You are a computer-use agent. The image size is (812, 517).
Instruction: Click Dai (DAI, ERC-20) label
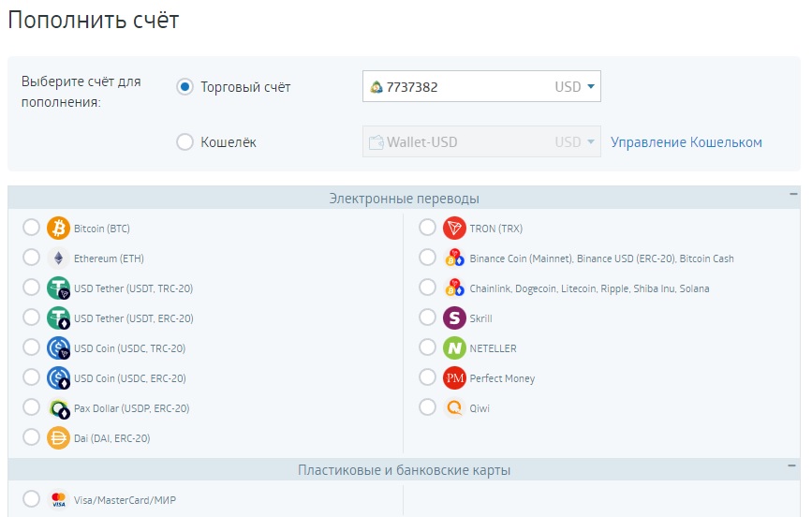pos(111,438)
